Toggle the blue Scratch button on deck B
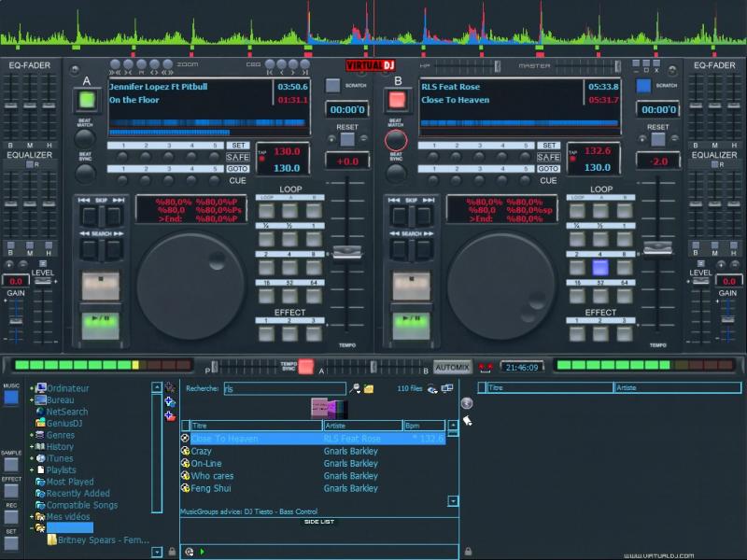 pos(643,85)
